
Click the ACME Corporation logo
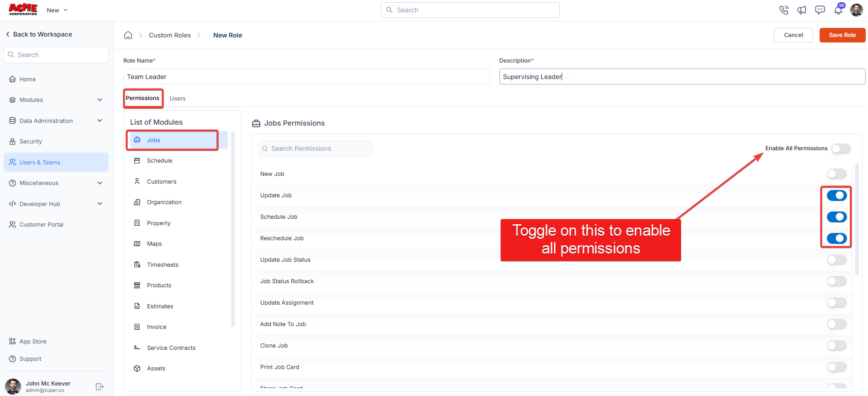[x=23, y=10]
